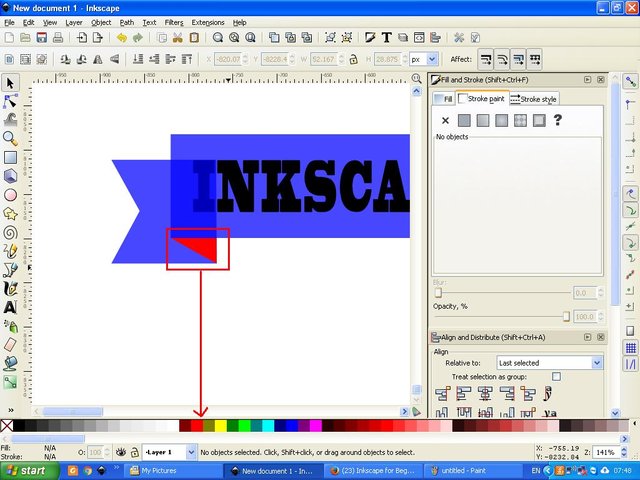The image size is (640, 480).
Task: Open Relative to Last selected dropdown
Action: [549, 363]
